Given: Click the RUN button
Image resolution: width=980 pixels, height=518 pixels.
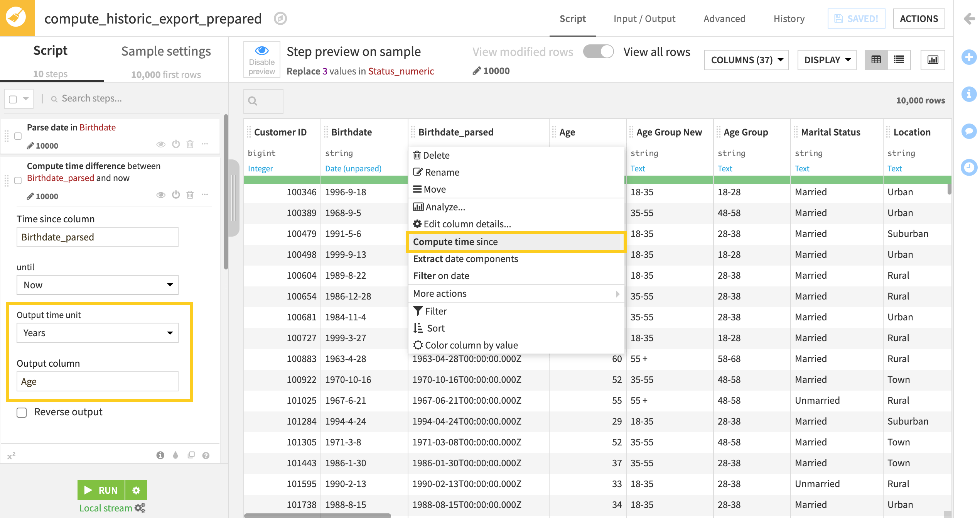Looking at the screenshot, I should [101, 490].
